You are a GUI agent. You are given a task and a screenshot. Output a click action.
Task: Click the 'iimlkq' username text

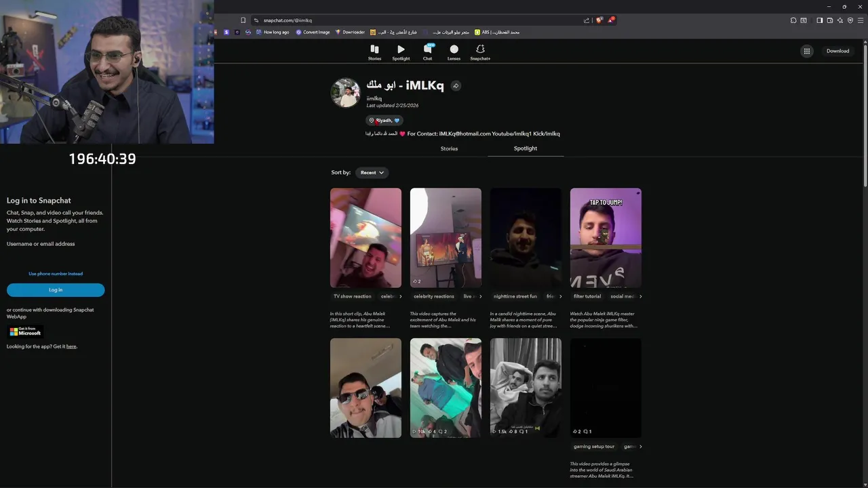tap(374, 99)
